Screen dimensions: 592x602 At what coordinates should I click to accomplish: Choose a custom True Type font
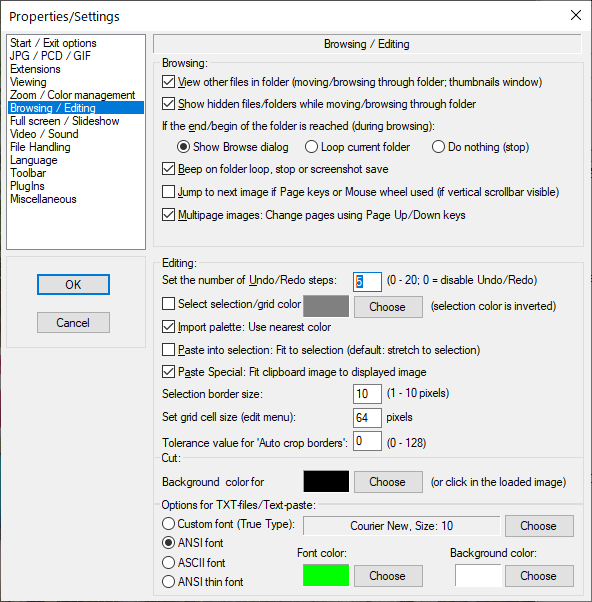tap(539, 526)
